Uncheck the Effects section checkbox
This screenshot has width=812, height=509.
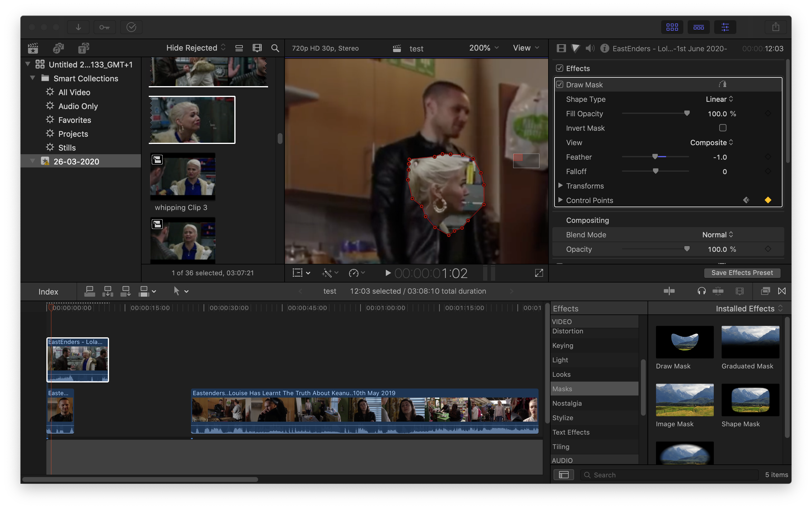560,68
